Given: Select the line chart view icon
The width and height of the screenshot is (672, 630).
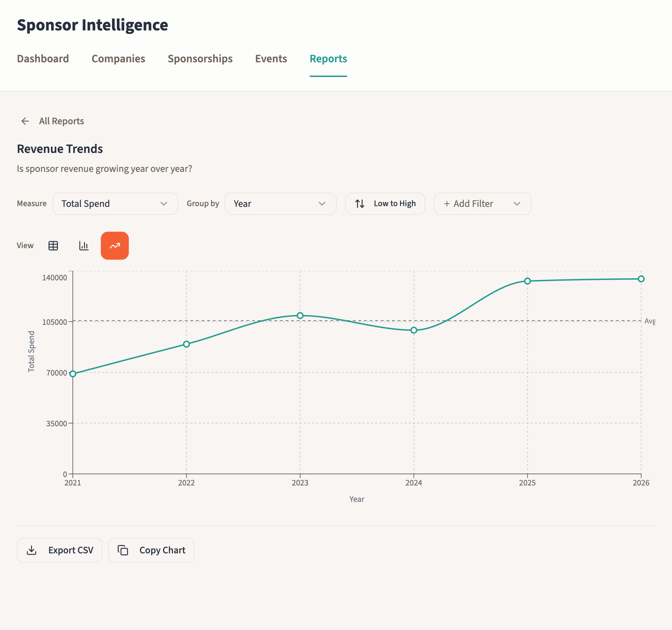Looking at the screenshot, I should [115, 246].
